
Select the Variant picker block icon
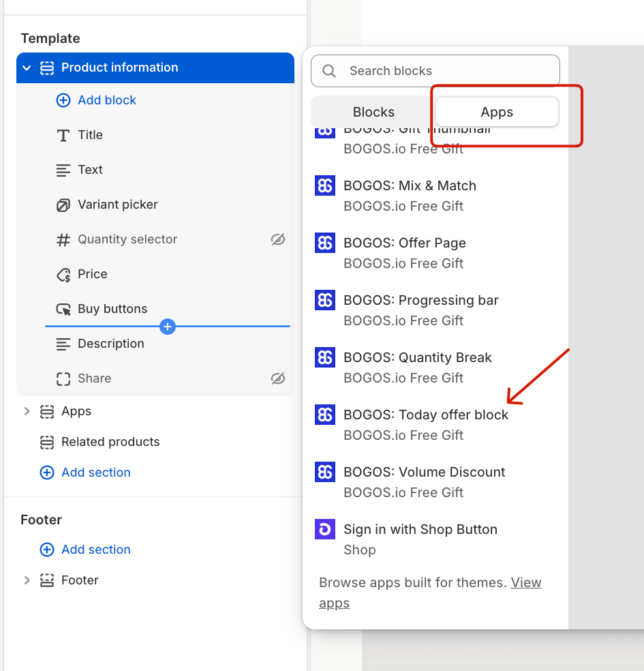(63, 205)
